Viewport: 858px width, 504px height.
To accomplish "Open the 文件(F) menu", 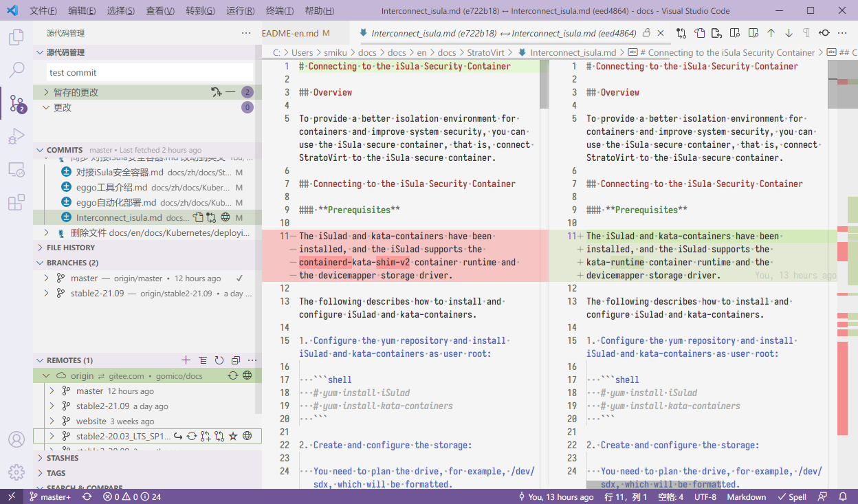I will [x=43, y=11].
